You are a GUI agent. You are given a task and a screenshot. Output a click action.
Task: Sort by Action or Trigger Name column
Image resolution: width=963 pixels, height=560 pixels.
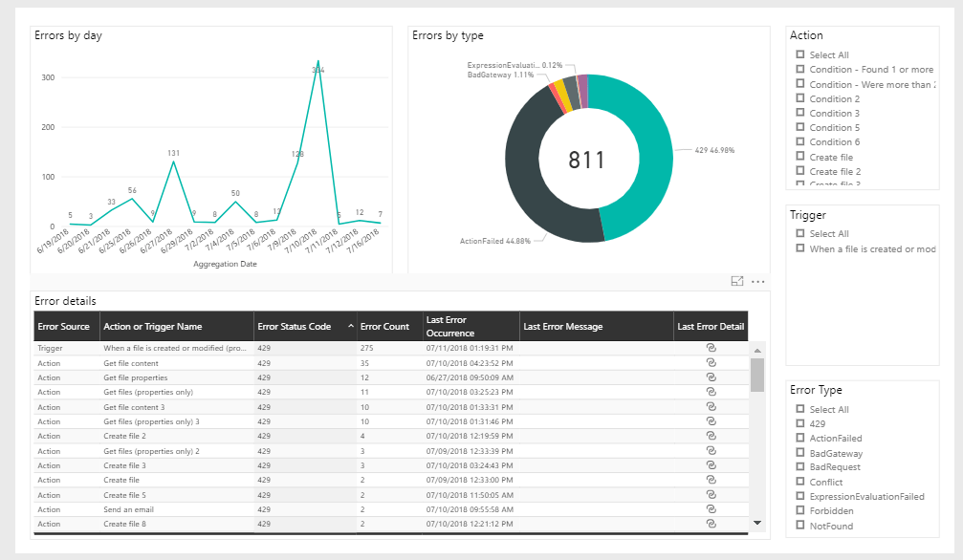pyautogui.click(x=176, y=326)
